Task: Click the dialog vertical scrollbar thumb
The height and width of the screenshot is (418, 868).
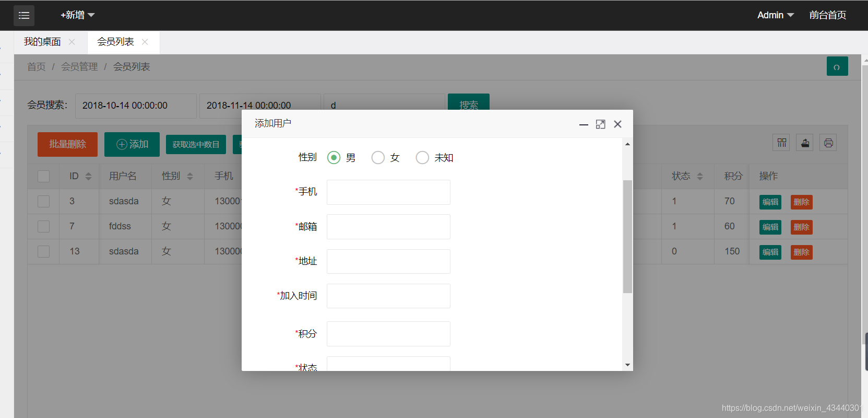Action: click(x=627, y=237)
